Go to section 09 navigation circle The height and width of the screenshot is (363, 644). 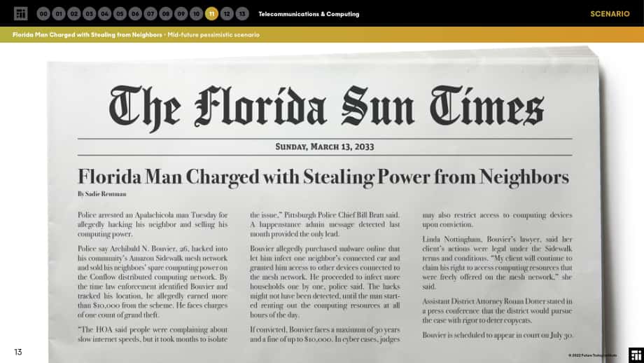click(181, 13)
